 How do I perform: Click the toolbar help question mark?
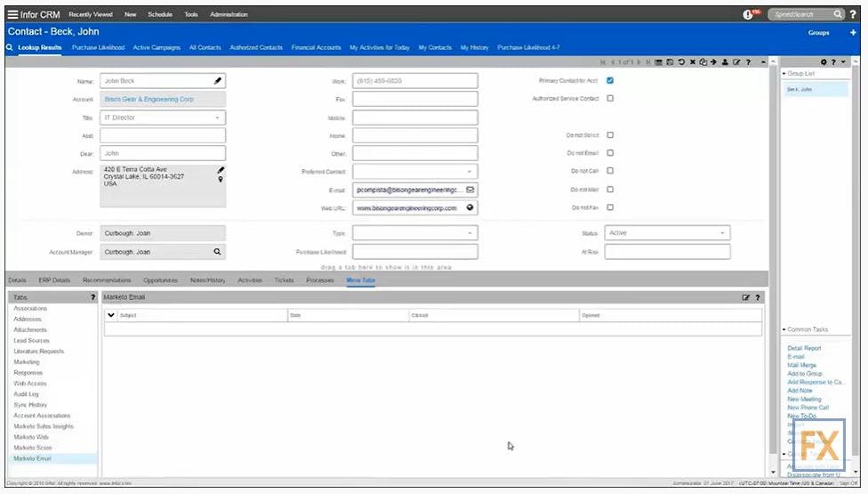pyautogui.click(x=749, y=62)
